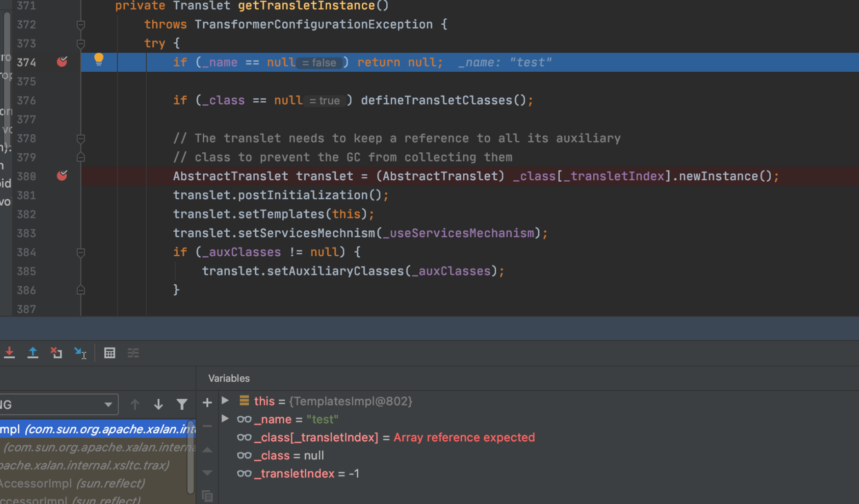Viewport: 859px width, 504px height.
Task: Click the minus icon to remove watch
Action: coord(207,426)
